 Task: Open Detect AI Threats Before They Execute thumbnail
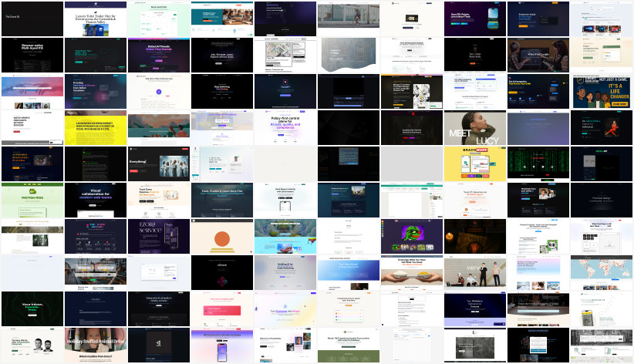159,55
